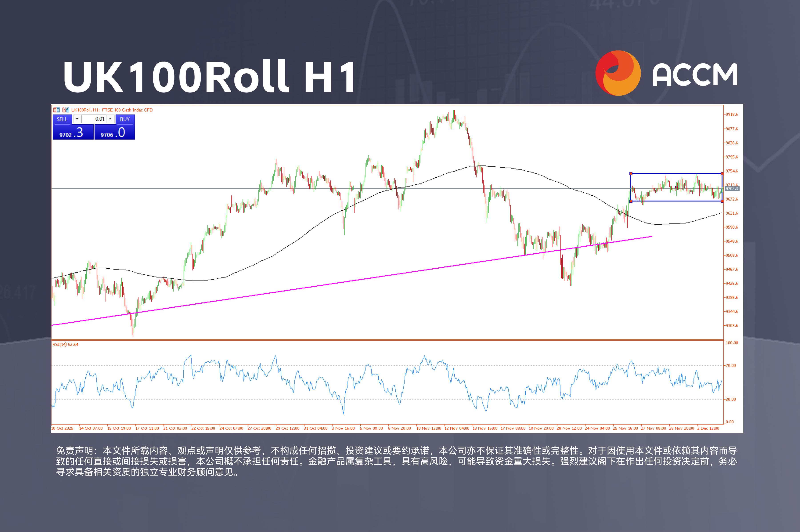Screen dimensions: 800x532
Task: Click the chart title 'UK100Roll, H1: FTSE 100 Cash Index CFD'
Action: click(112, 110)
